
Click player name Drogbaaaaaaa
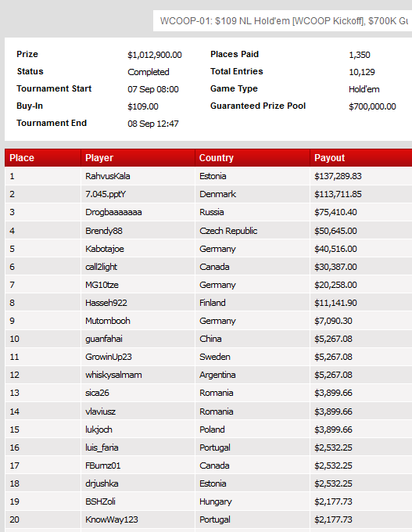click(x=113, y=212)
